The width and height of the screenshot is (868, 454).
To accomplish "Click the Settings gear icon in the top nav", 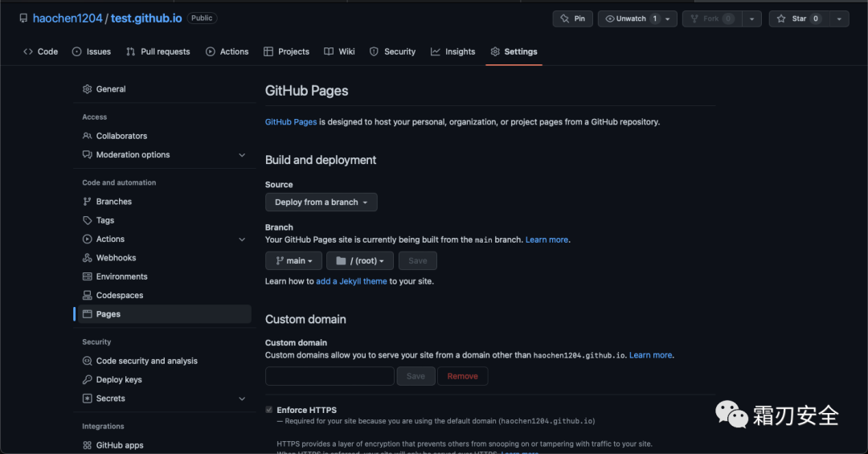I will tap(495, 51).
